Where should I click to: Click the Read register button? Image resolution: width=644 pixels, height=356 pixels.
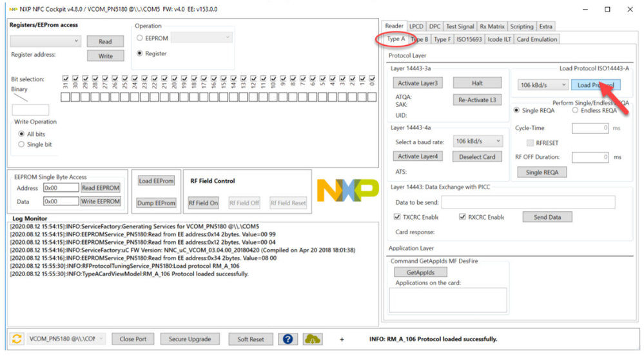click(105, 41)
